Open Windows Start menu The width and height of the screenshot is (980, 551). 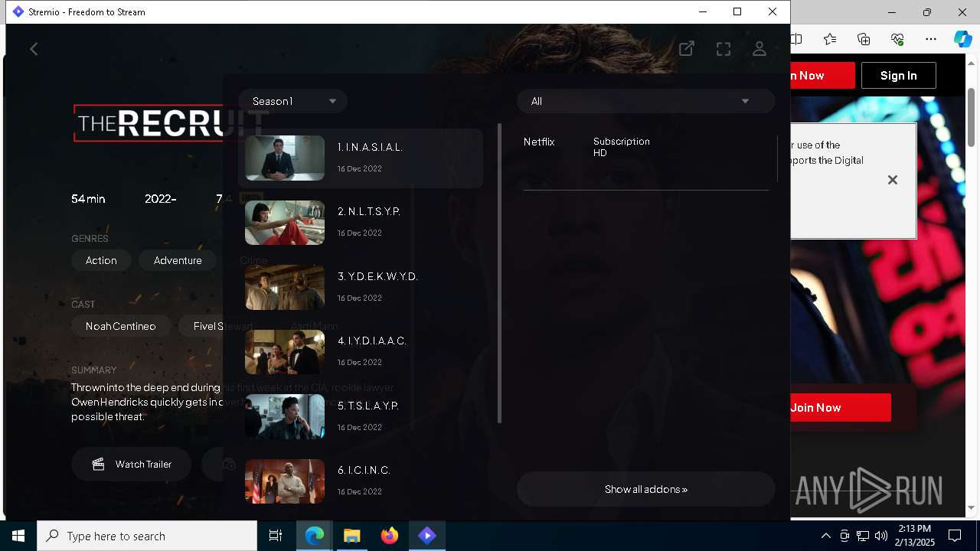click(18, 536)
